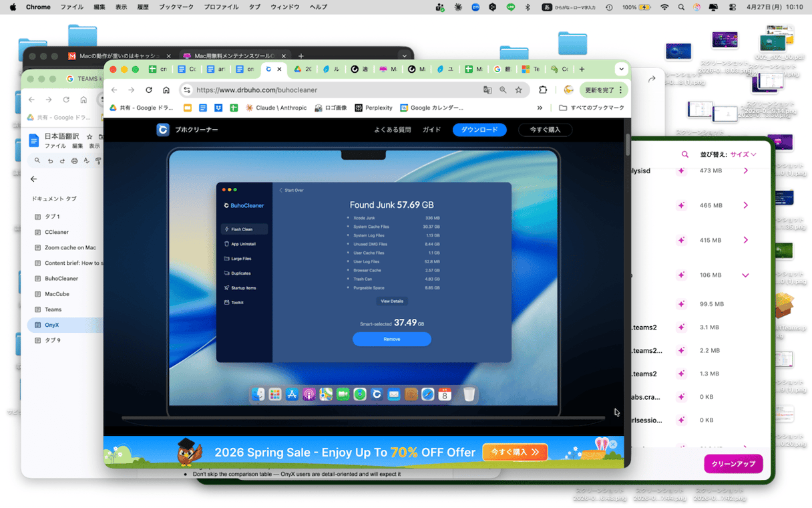Open Google カレンダー bookmark
The height and width of the screenshot is (508, 812).
point(431,108)
